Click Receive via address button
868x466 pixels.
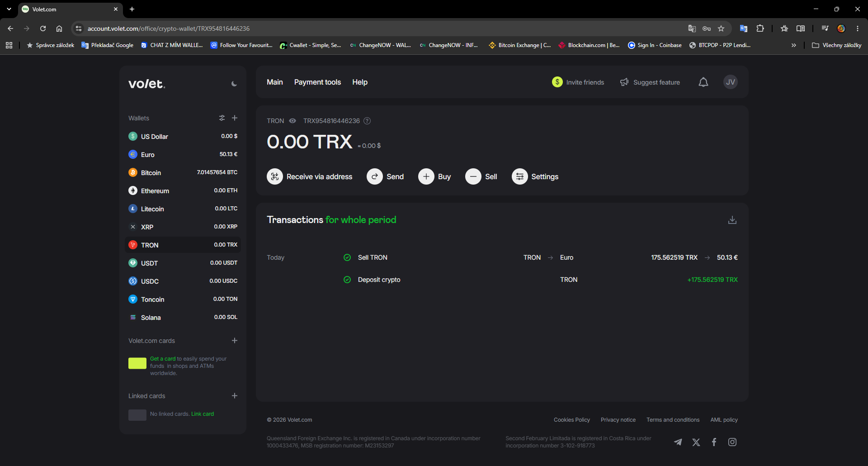[310, 176]
